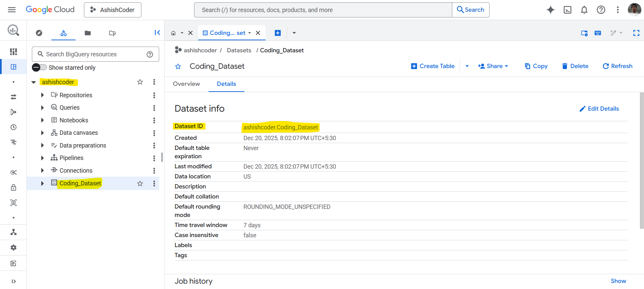644x289 pixels.
Task: Expand the left navigation rail at bottom
Action: 13,281
